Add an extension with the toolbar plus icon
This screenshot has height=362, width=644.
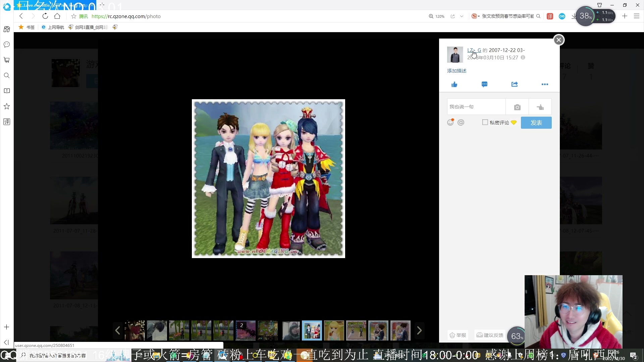point(625,16)
